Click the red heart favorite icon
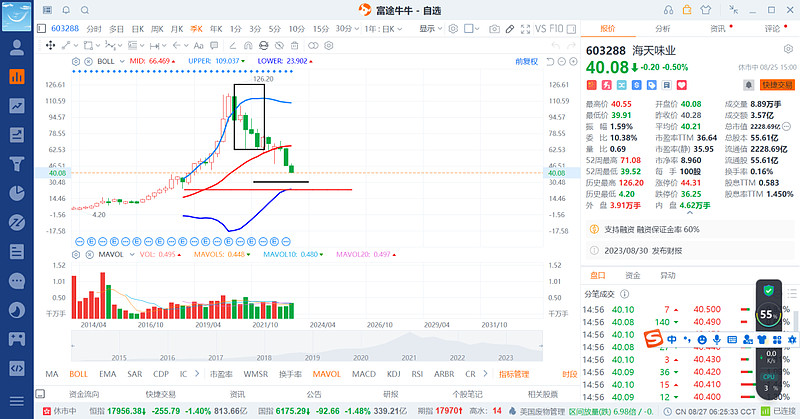The width and height of the screenshot is (800, 419). pyautogui.click(x=682, y=85)
